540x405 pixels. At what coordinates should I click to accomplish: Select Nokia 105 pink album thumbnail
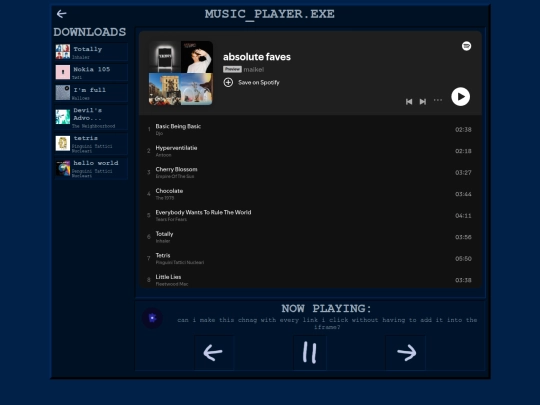[x=63, y=72]
